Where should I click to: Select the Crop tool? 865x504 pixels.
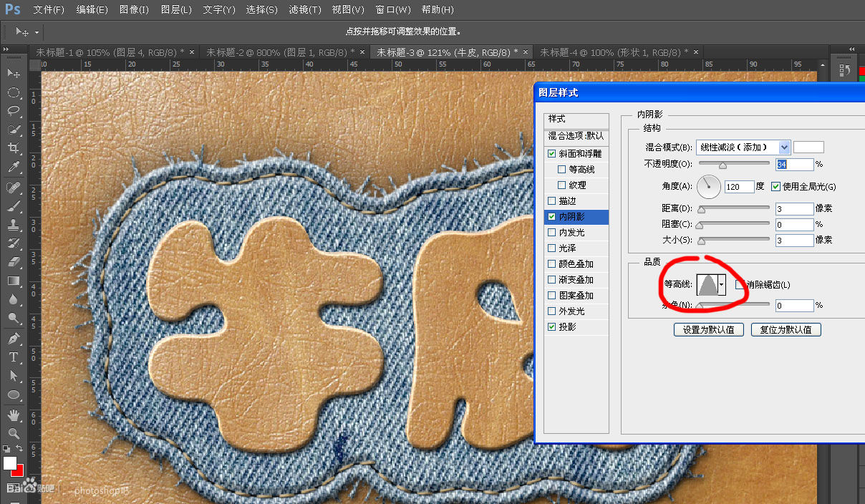[x=14, y=148]
